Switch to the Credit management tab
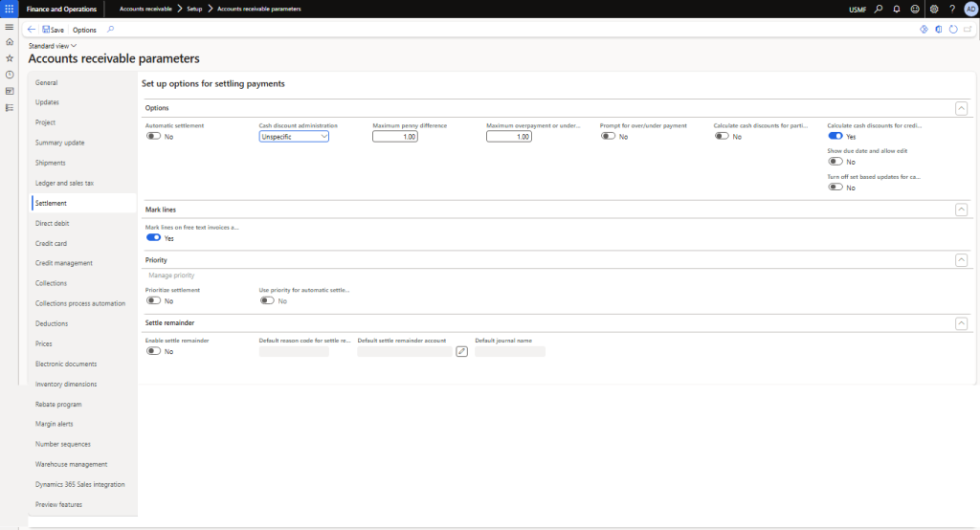 click(64, 263)
